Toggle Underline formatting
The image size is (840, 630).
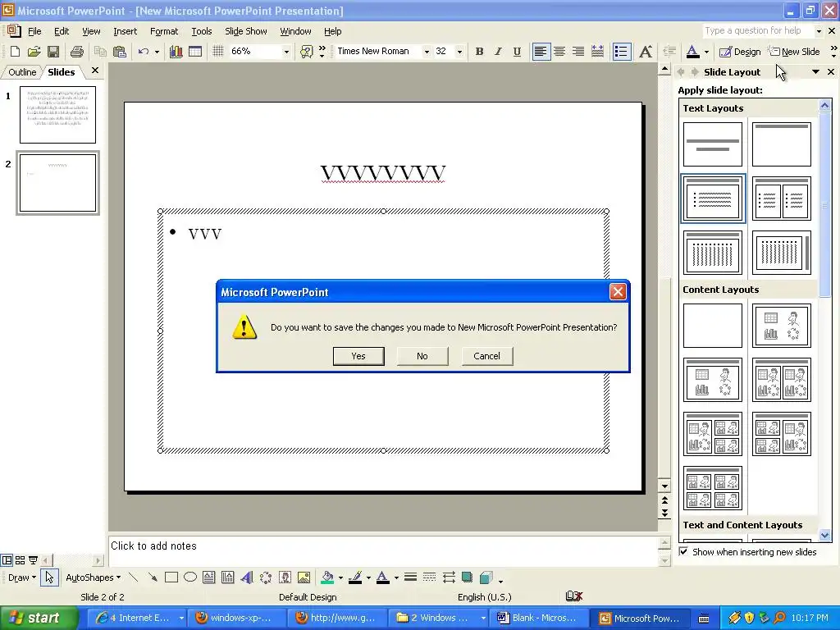pyautogui.click(x=517, y=52)
